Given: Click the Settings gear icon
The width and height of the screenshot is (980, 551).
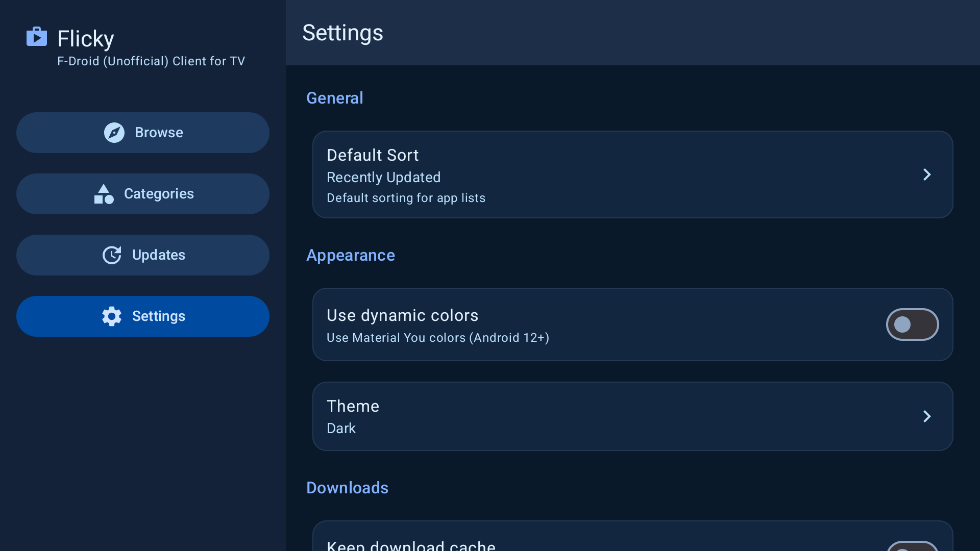Looking at the screenshot, I should point(112,316).
